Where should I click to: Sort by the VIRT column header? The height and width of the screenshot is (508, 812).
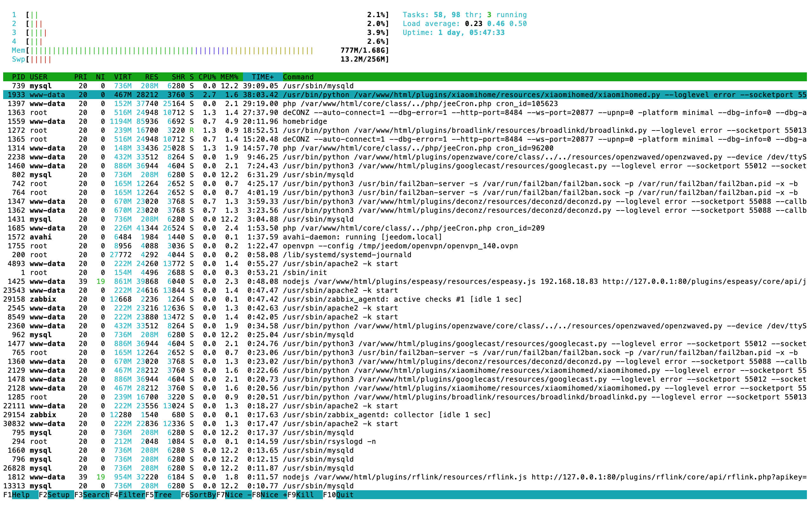tap(123, 77)
